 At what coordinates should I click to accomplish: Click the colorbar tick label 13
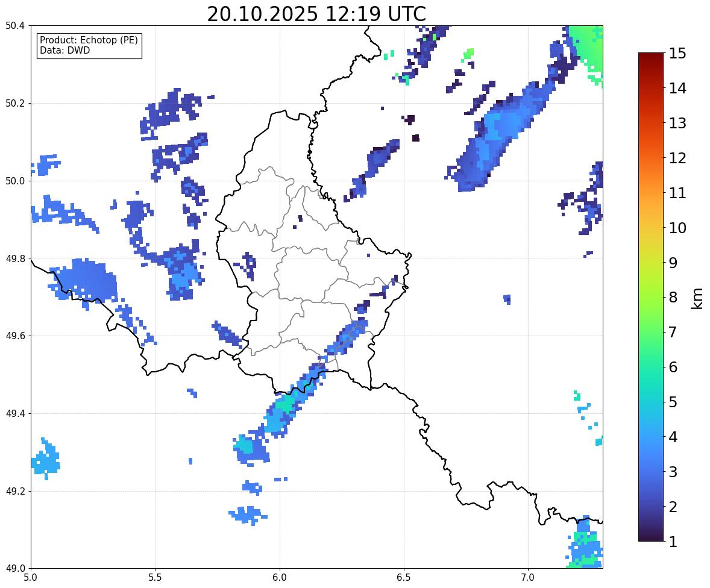click(677, 123)
